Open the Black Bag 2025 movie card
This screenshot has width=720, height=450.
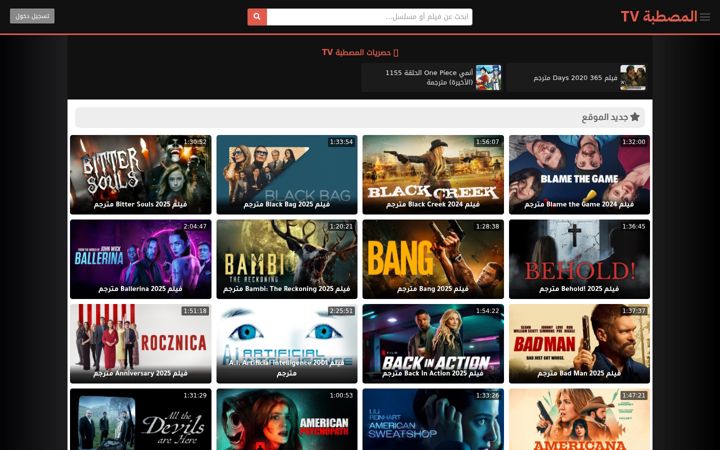tap(287, 174)
